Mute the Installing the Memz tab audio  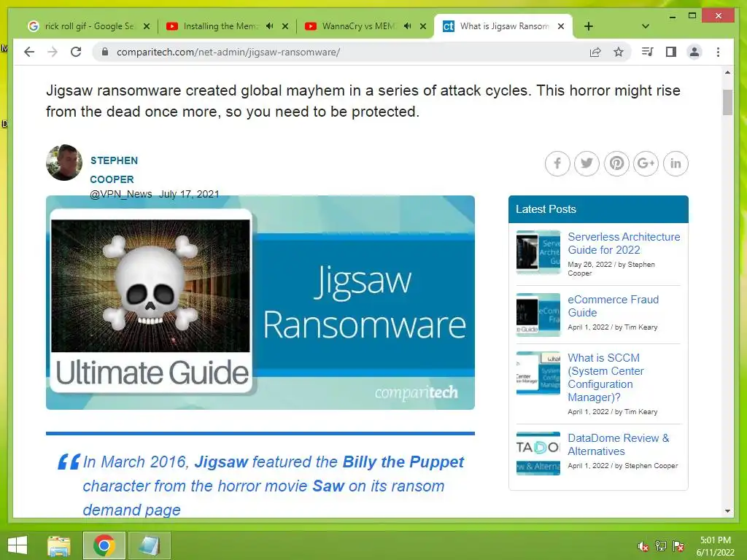pos(270,26)
